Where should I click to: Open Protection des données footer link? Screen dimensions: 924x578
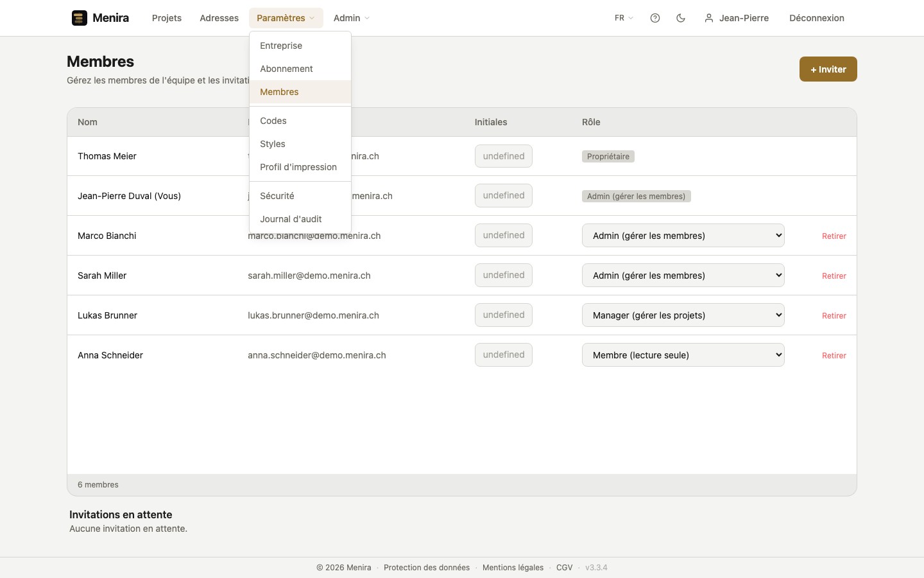pos(427,568)
